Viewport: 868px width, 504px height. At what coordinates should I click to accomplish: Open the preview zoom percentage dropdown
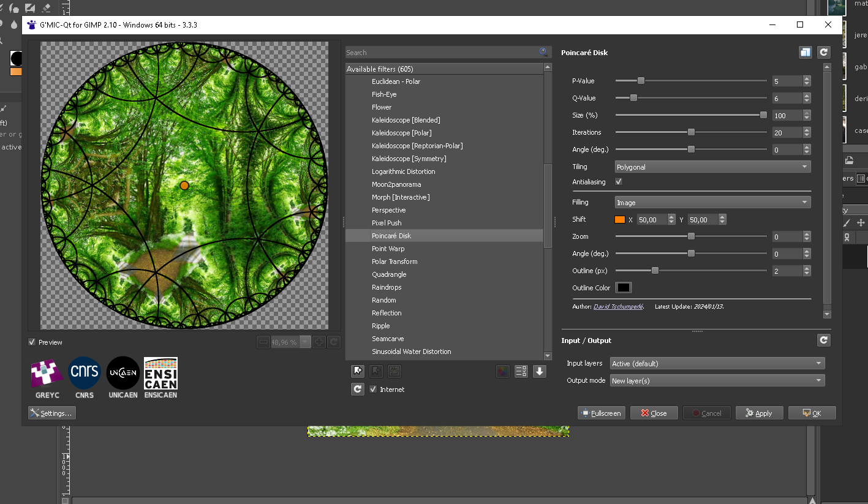point(305,342)
